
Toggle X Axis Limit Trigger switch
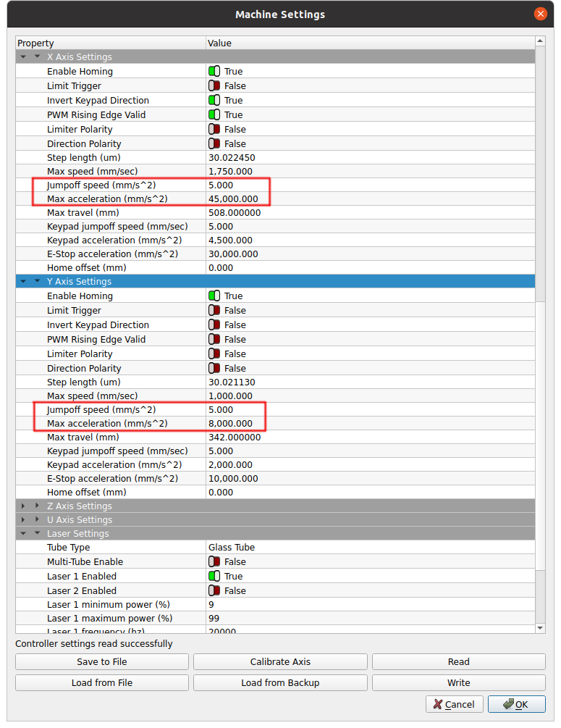click(214, 86)
